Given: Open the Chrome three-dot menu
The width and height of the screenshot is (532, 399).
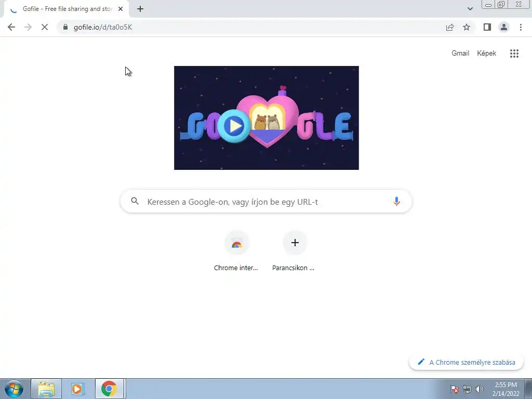Looking at the screenshot, I should coord(521,27).
